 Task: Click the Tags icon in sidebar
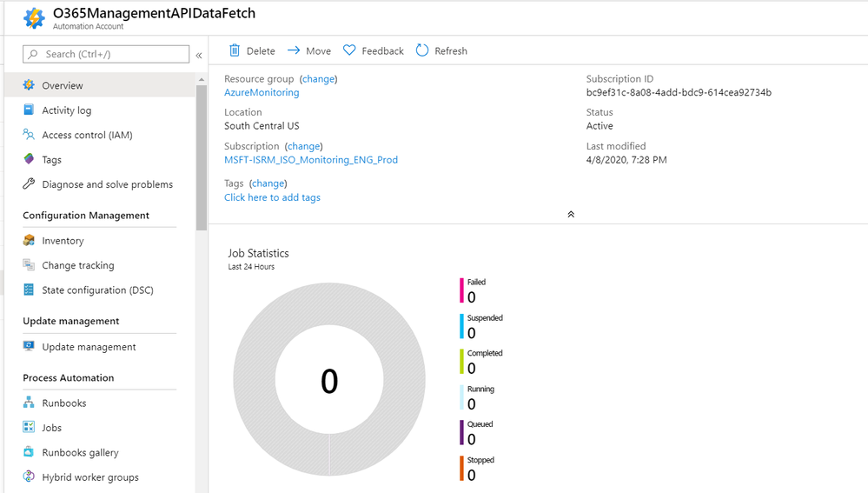click(29, 159)
